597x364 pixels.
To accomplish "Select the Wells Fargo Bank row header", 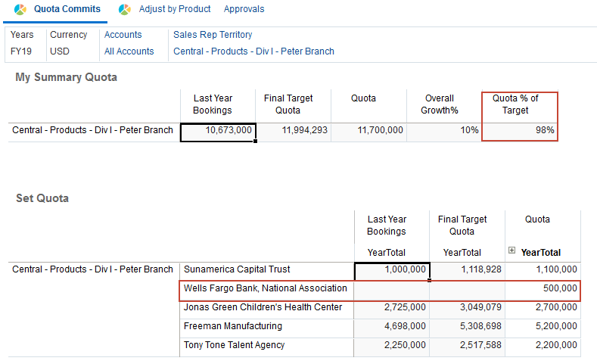I will pos(265,288).
